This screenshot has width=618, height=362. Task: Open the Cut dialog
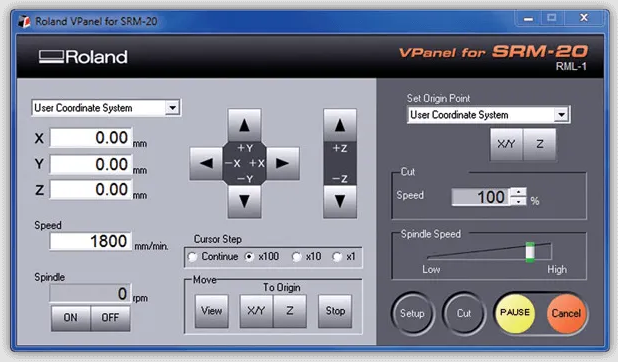(464, 313)
